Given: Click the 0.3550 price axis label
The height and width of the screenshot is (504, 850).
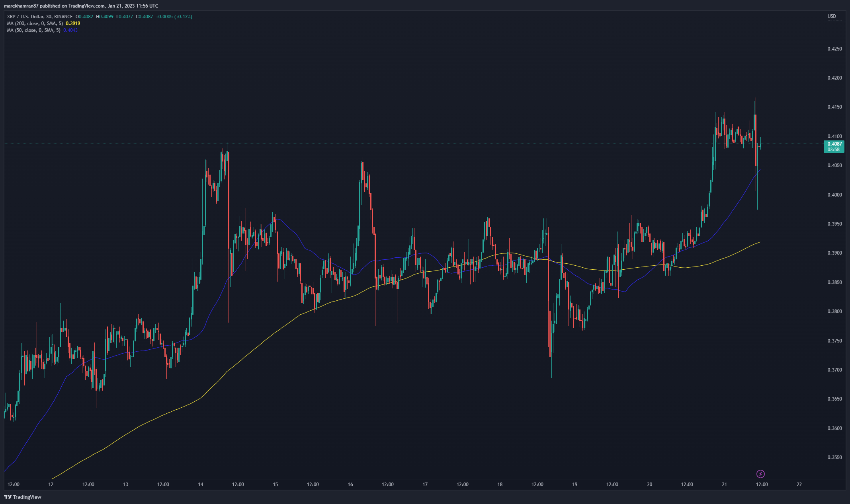Looking at the screenshot, I should 834,457.
